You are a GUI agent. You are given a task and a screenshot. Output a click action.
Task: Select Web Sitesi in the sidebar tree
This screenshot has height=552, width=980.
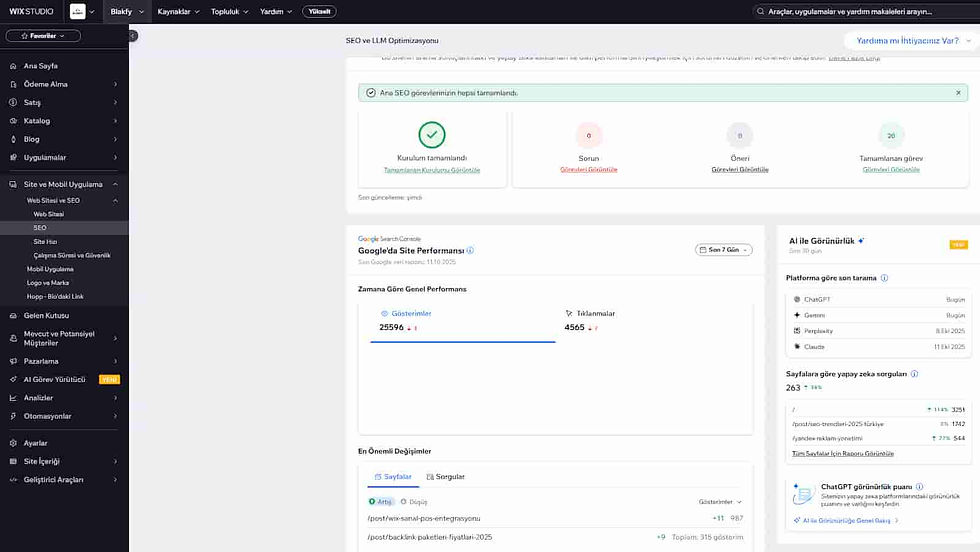[49, 214]
